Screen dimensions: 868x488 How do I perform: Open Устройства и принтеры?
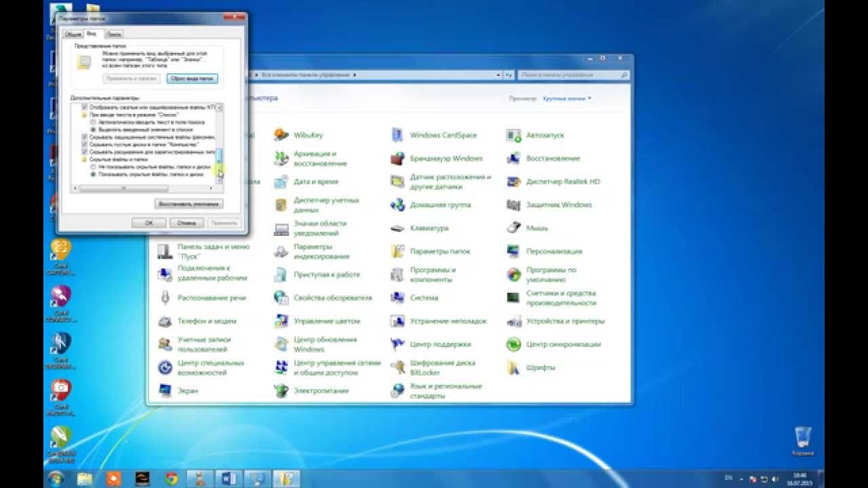(556, 321)
